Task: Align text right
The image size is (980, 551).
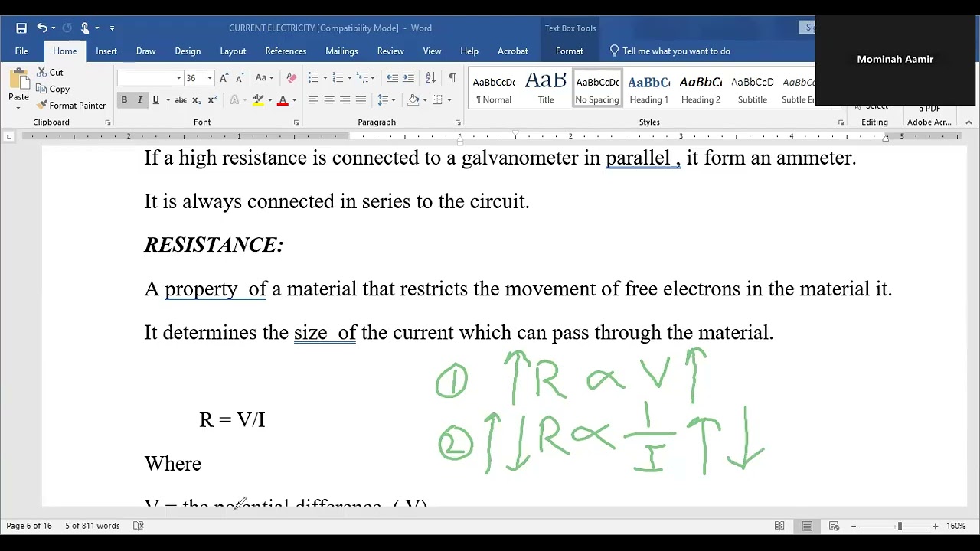Action: coord(345,100)
